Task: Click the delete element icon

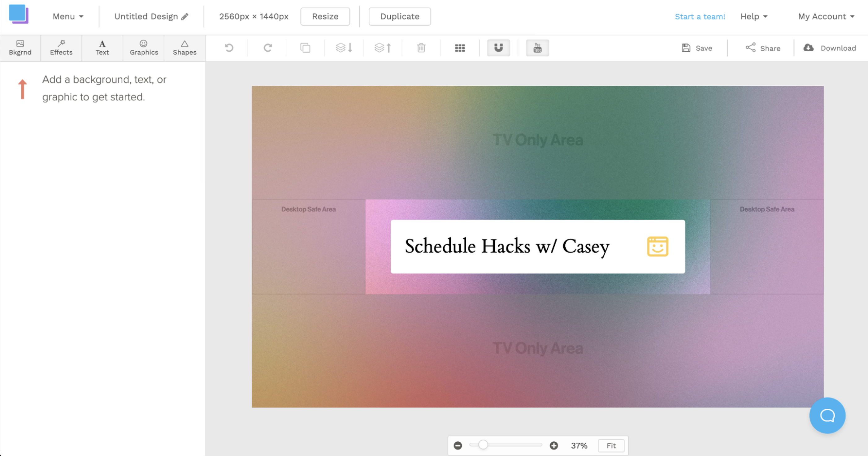Action: pos(421,48)
